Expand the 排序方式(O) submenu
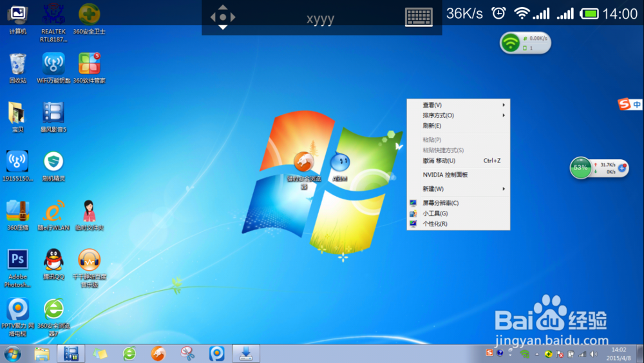Screen dimensions: 644x363 [459, 115]
